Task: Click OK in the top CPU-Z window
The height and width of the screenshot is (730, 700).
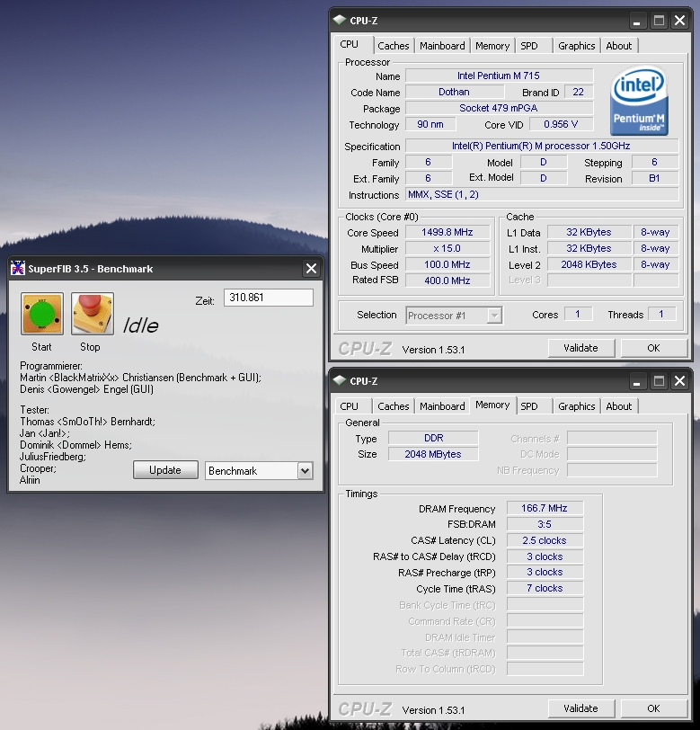Action: pyautogui.click(x=653, y=348)
